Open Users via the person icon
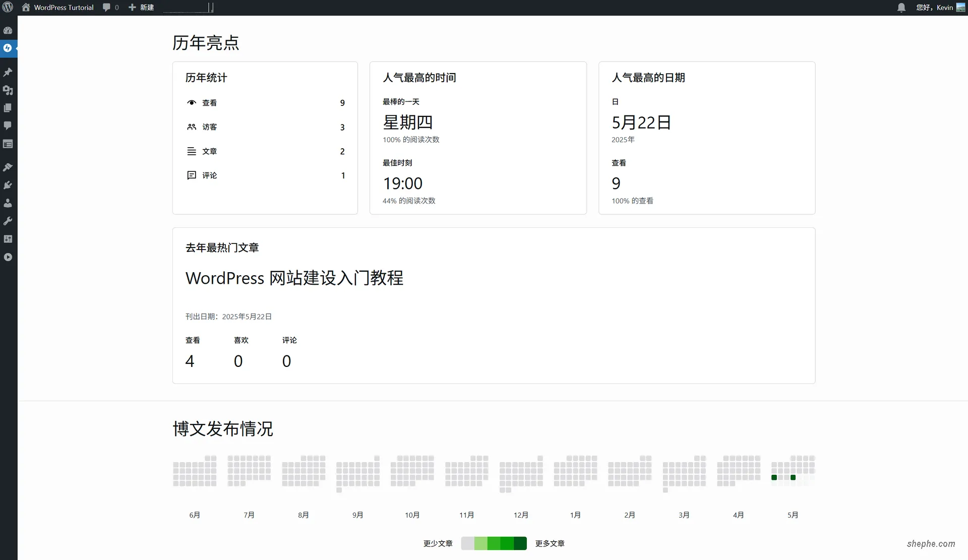The image size is (968, 560). 8,203
